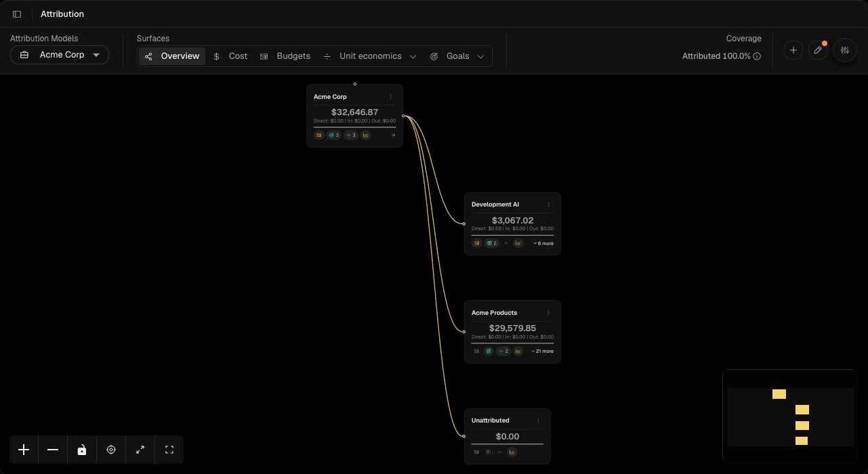The image size is (868, 474).
Task: Click the Acme Corp node chart icon
Action: (365, 135)
